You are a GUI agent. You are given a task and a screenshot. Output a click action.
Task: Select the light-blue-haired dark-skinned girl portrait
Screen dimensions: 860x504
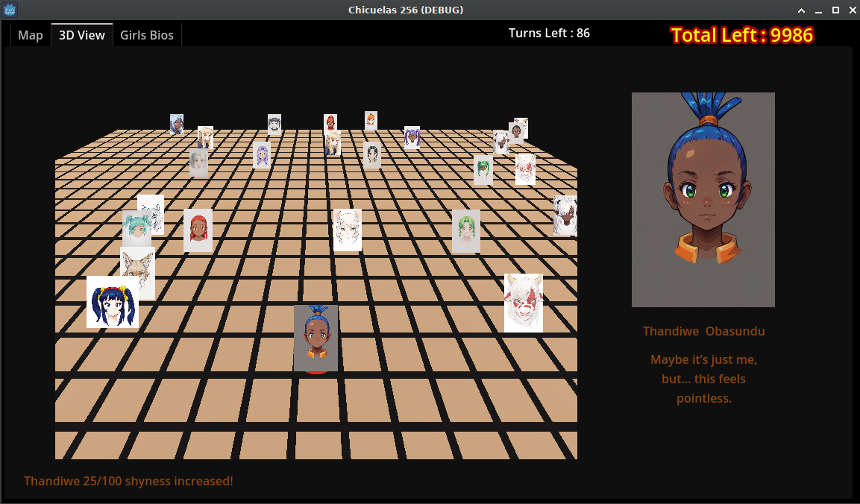click(177, 125)
